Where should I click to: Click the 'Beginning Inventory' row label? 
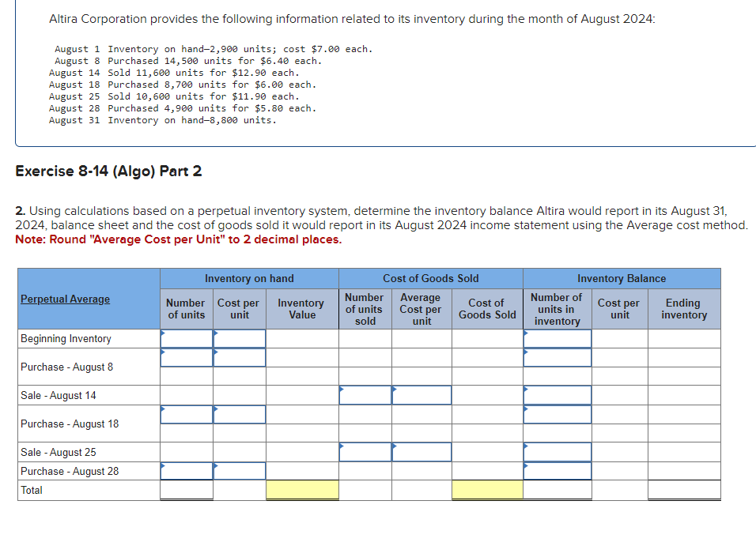pos(66,339)
